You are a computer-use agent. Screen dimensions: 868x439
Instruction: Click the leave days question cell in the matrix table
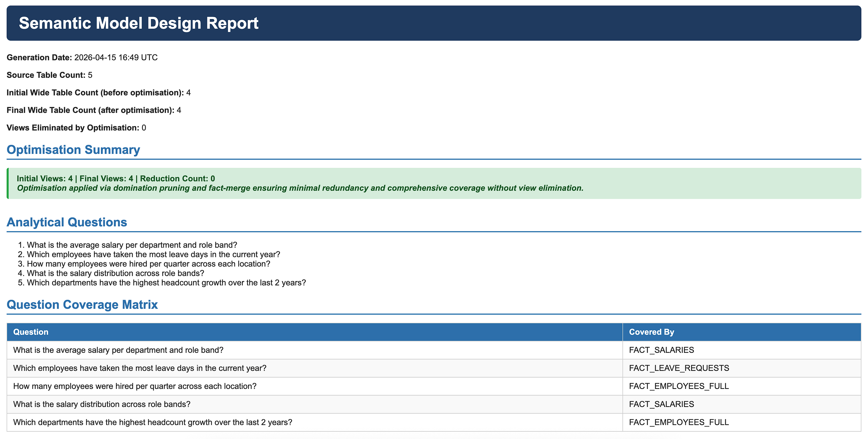click(x=315, y=368)
